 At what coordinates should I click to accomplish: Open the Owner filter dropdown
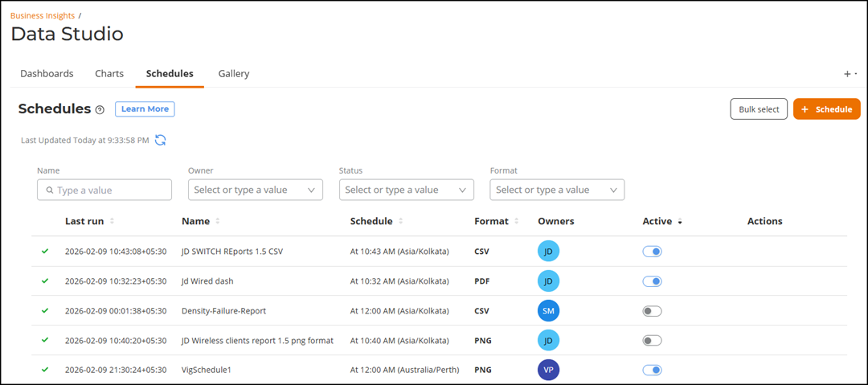click(x=256, y=190)
